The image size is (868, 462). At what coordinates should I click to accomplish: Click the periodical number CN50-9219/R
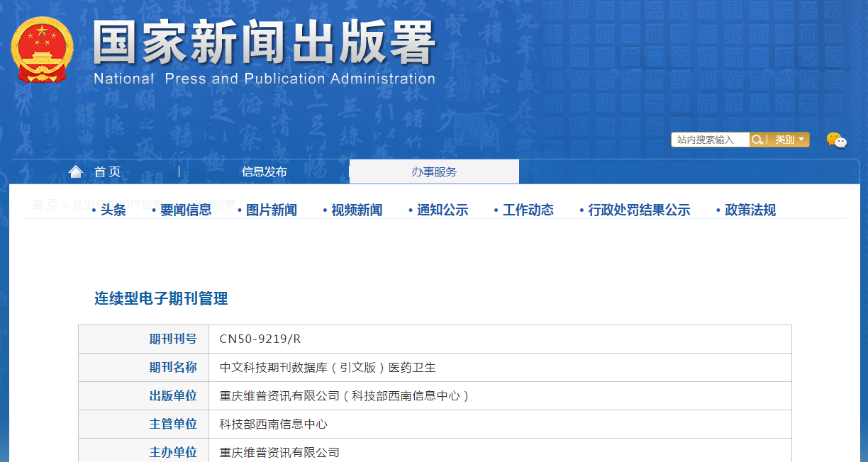point(260,339)
